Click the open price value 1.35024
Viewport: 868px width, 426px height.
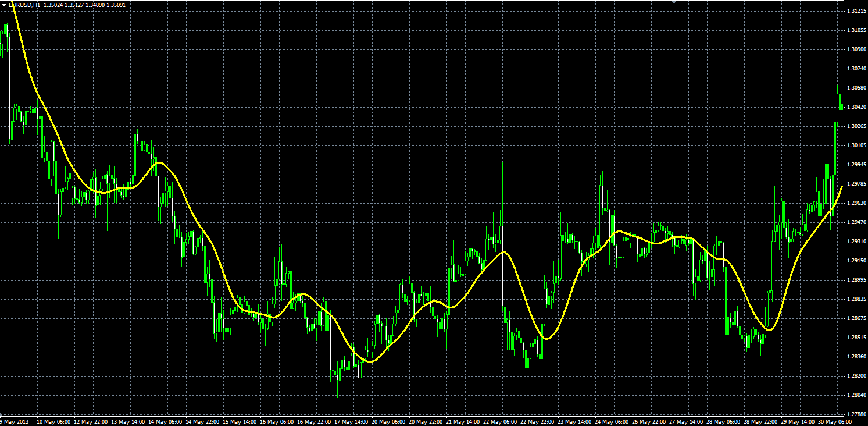pos(53,5)
